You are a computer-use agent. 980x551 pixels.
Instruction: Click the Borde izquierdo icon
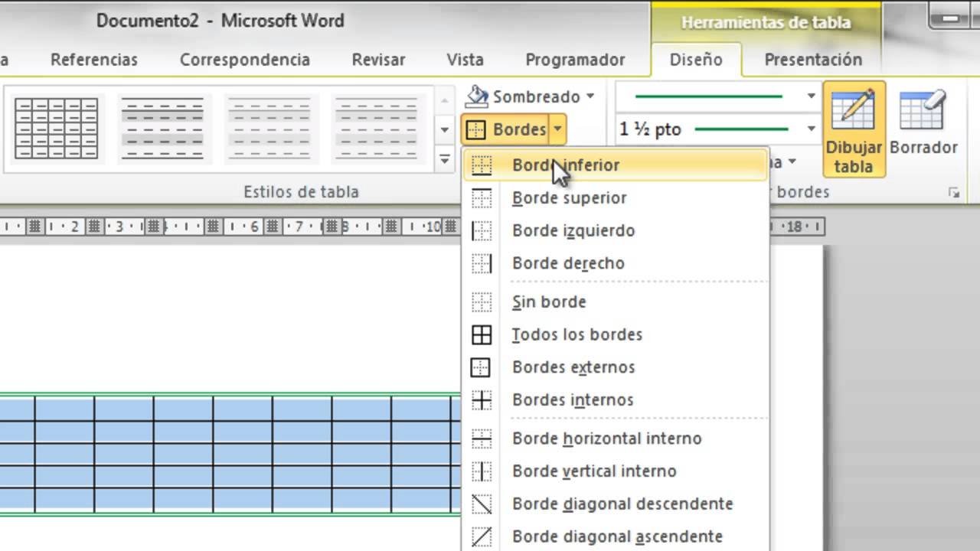tap(482, 230)
